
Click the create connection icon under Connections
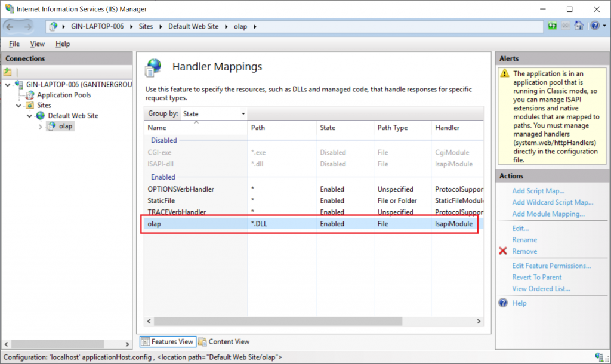tap(7, 72)
